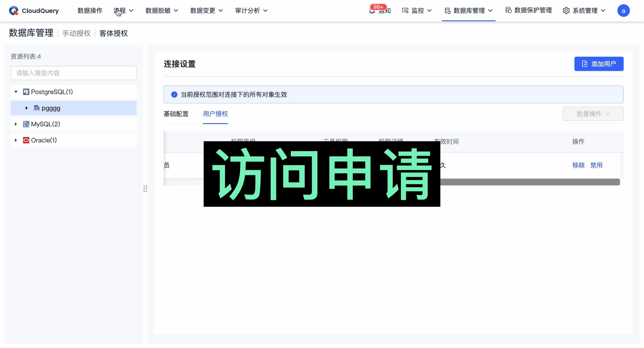
Task: Select the Oracle database icon
Action: [x=26, y=140]
